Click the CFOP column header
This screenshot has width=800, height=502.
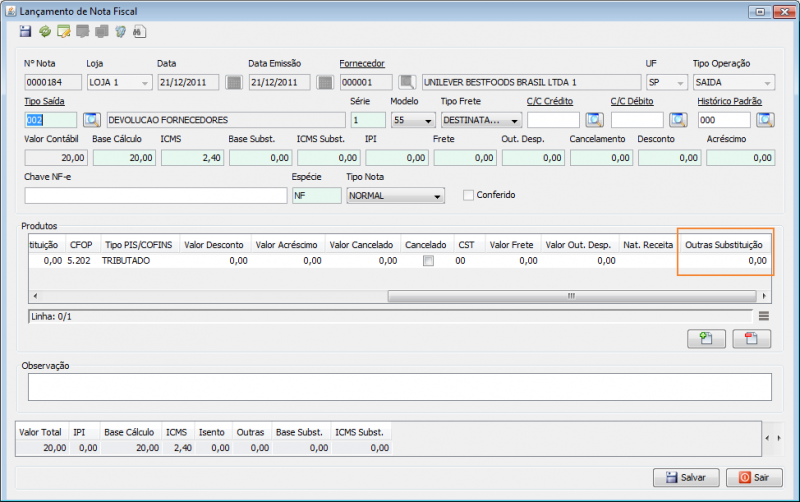(81, 245)
